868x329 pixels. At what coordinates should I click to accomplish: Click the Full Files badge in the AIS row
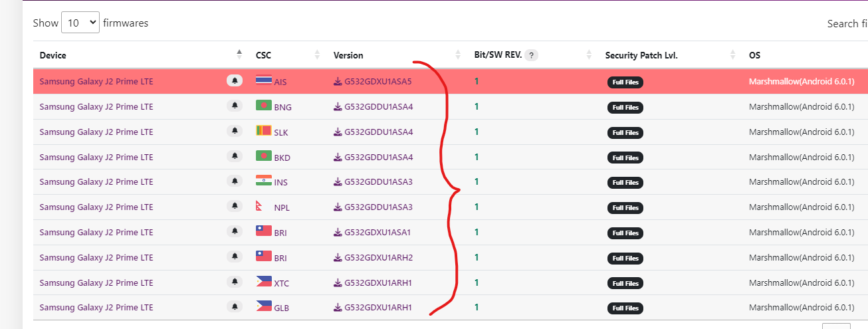(x=625, y=82)
